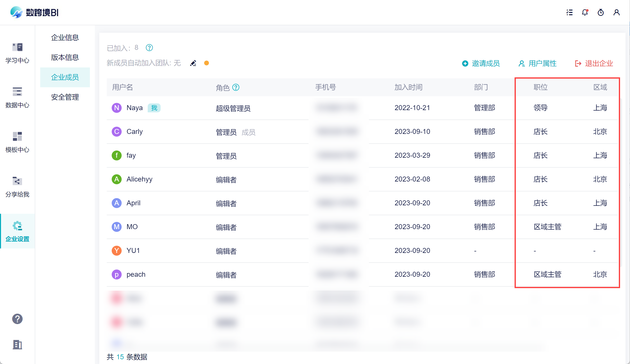Click the username MO
Screen dimensions: 630x364
[x=132, y=227]
